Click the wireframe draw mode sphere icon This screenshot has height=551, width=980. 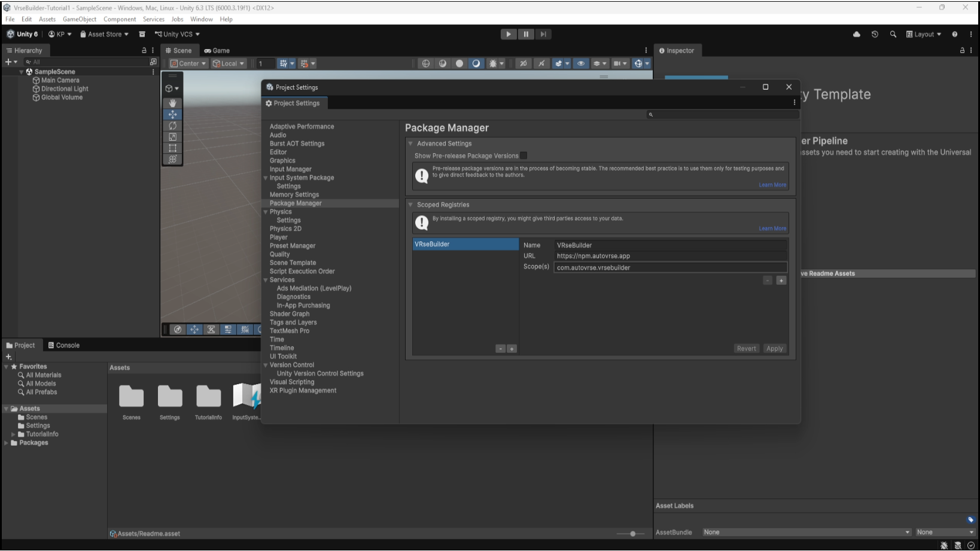426,63
